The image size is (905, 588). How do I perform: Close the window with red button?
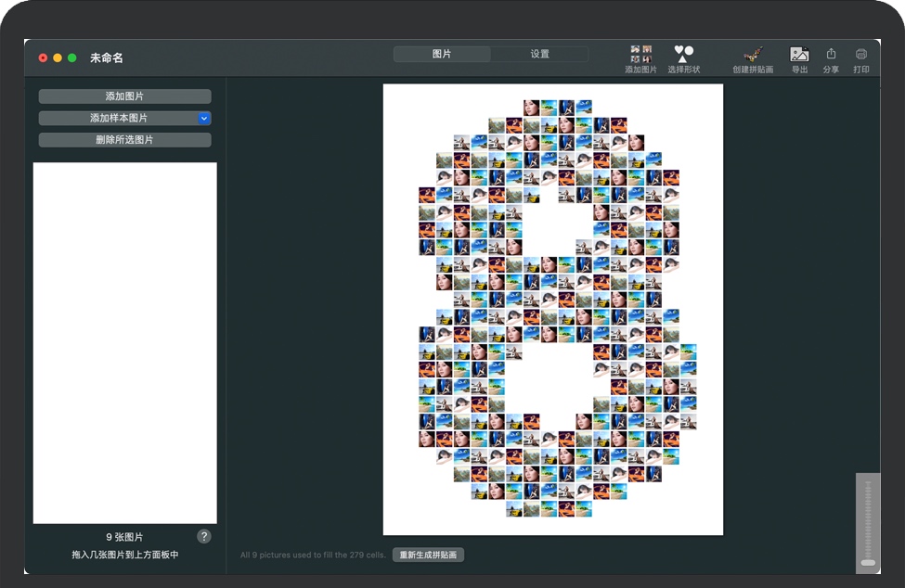click(43, 58)
